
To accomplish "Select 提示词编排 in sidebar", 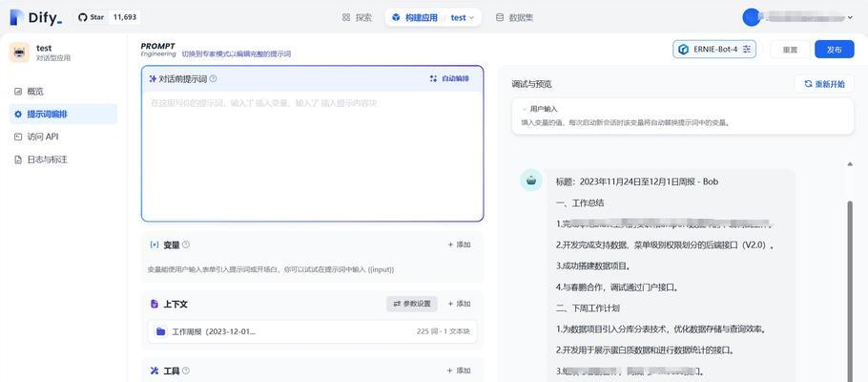I will (x=63, y=115).
